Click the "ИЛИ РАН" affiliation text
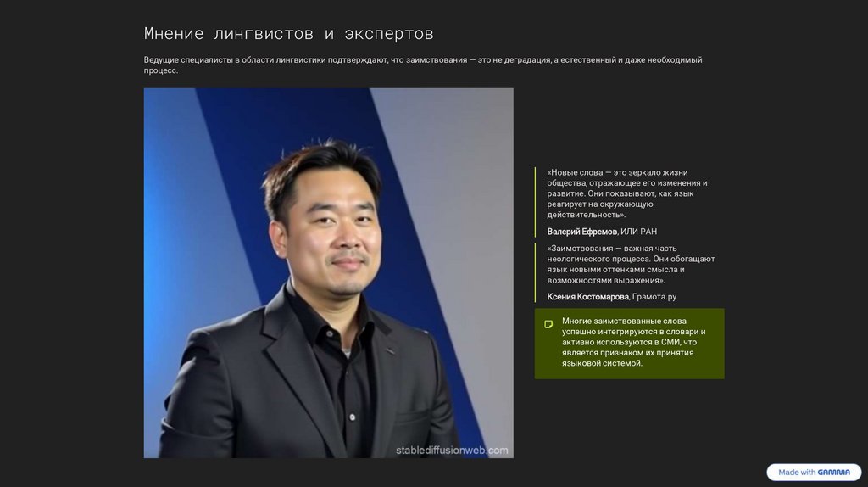Screen dimensions: 868x487 tap(639, 232)
